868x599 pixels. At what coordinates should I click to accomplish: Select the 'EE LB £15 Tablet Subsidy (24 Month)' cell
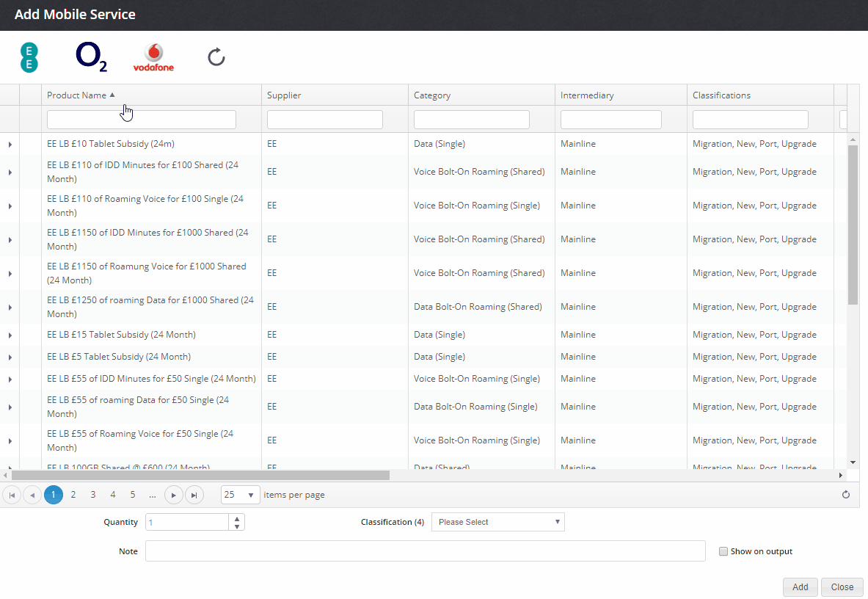pos(121,335)
